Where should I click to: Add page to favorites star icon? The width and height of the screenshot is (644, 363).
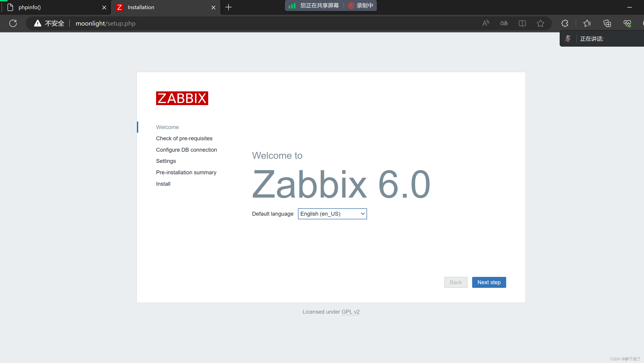(x=540, y=23)
